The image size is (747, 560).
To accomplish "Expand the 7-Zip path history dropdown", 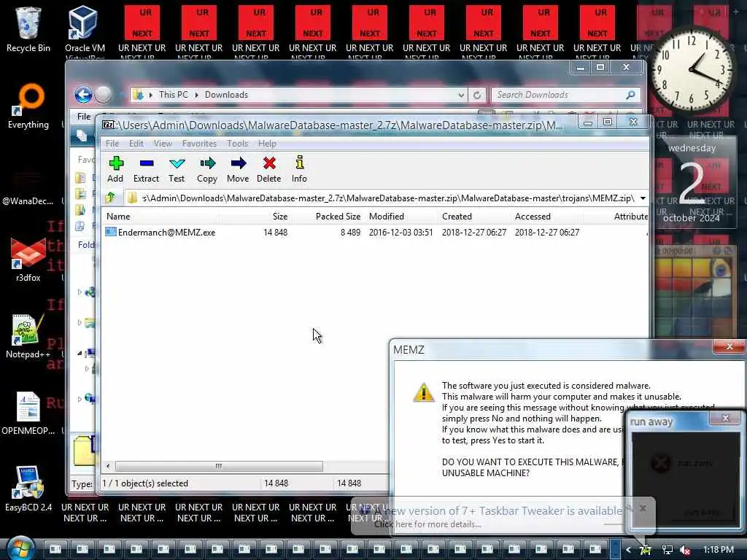I will (643, 198).
